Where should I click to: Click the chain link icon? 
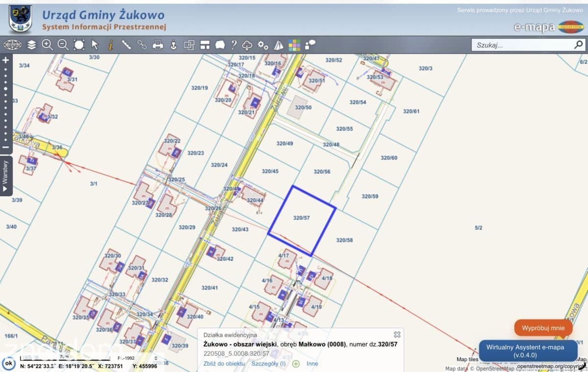click(x=142, y=45)
